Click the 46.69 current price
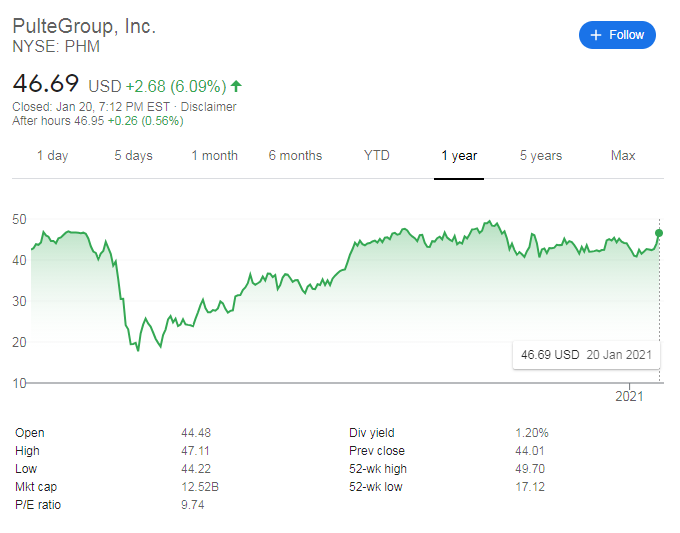 coord(46,83)
